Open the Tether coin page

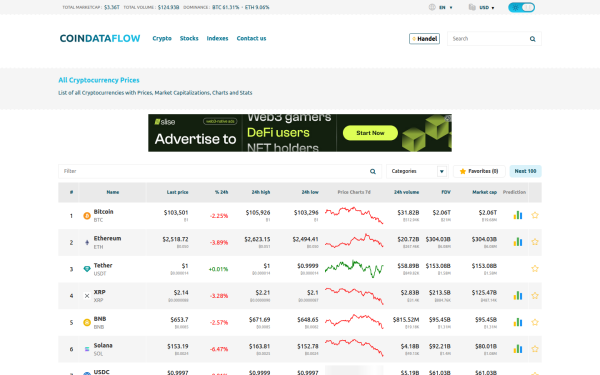coord(103,265)
